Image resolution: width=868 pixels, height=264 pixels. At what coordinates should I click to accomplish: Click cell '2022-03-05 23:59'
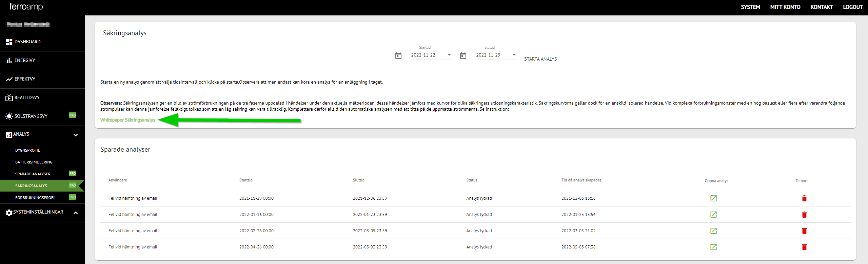370,231
